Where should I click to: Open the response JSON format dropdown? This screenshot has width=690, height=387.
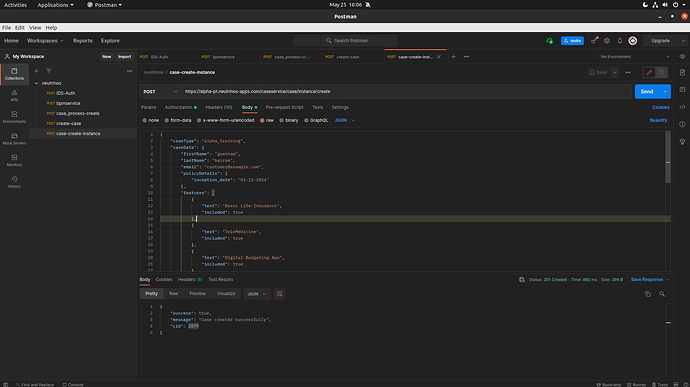point(257,294)
